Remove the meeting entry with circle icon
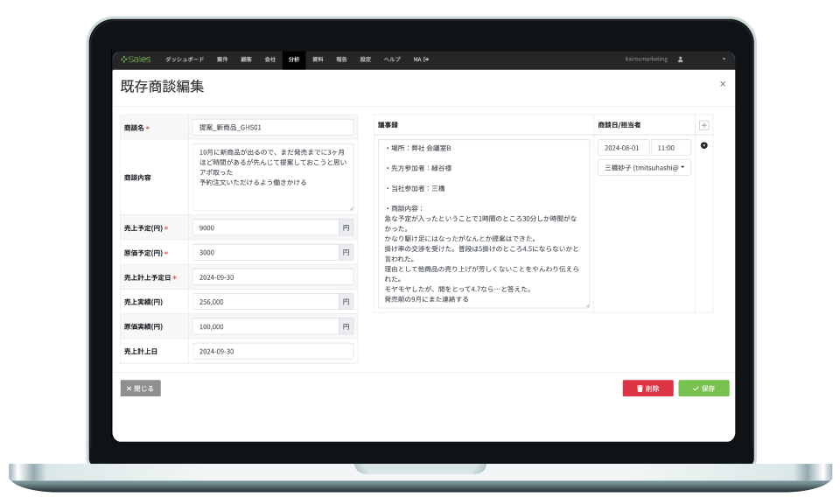This screenshot has height=504, width=840. click(x=703, y=145)
